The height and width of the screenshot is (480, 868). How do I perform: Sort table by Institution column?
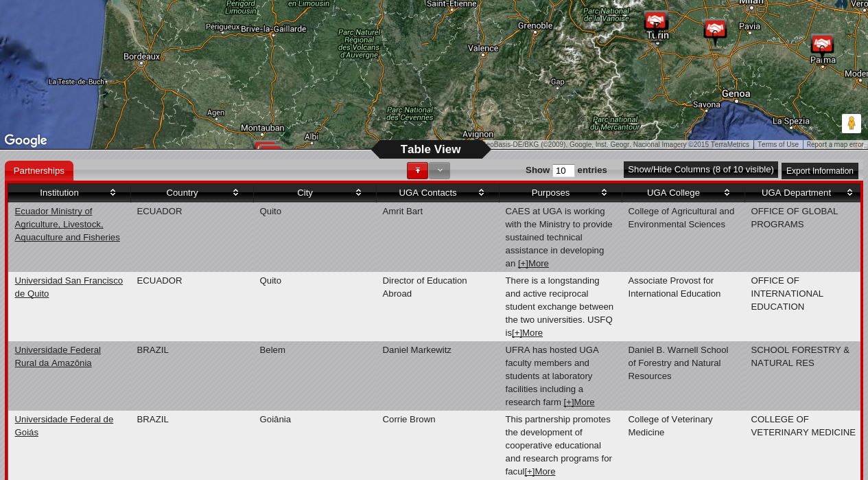click(x=69, y=193)
